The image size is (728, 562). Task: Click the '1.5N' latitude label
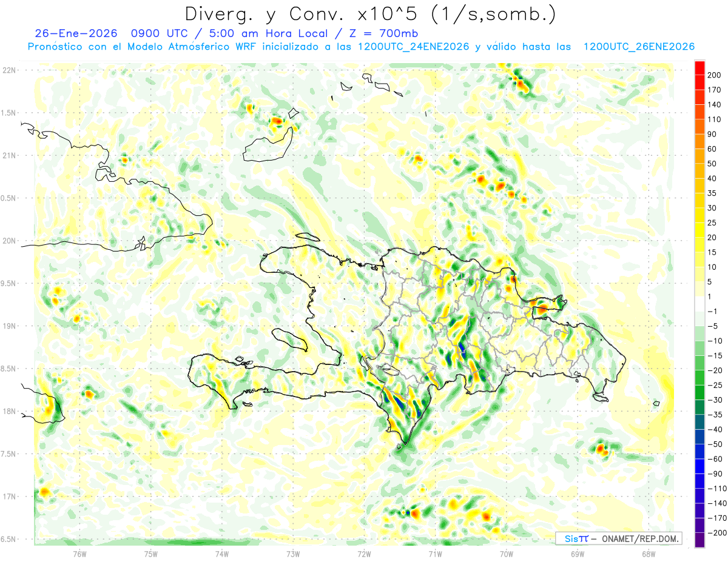[8, 113]
